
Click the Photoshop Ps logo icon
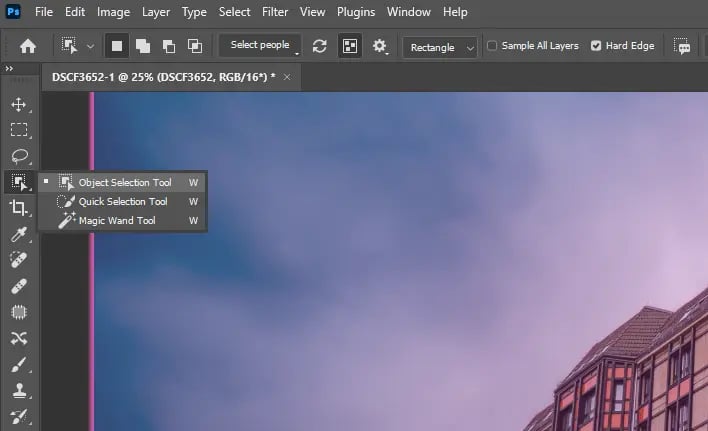tap(13, 12)
